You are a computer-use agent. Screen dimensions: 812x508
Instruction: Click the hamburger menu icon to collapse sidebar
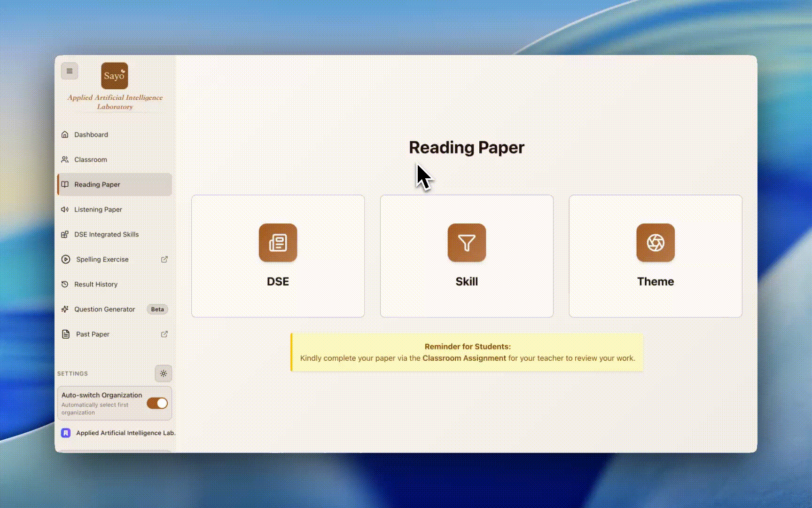pyautogui.click(x=70, y=71)
